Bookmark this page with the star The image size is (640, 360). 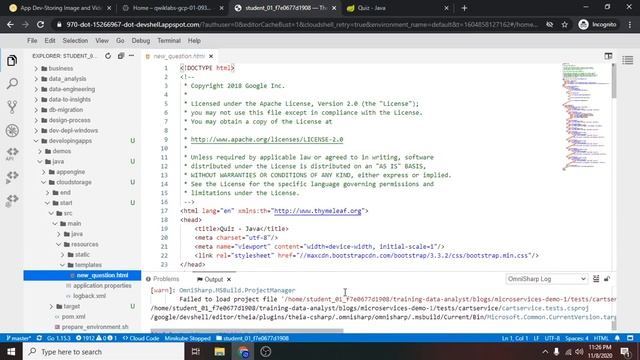[564, 24]
